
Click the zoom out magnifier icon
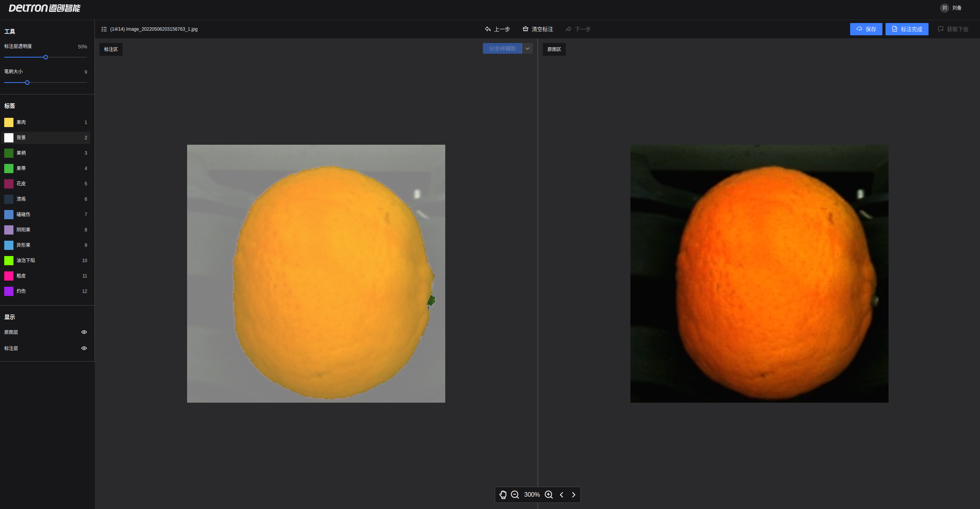click(x=515, y=495)
